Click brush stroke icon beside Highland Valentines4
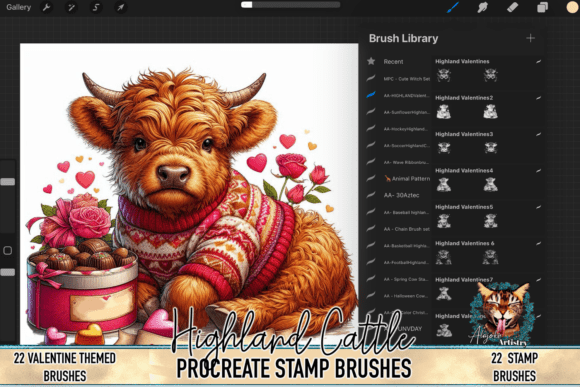 pos(538,171)
